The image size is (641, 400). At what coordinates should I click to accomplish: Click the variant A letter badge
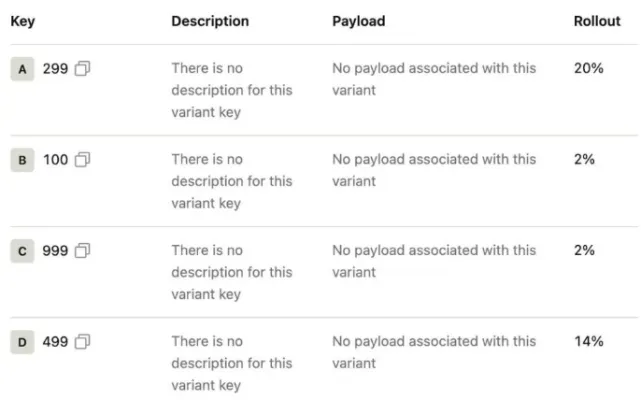pos(22,69)
